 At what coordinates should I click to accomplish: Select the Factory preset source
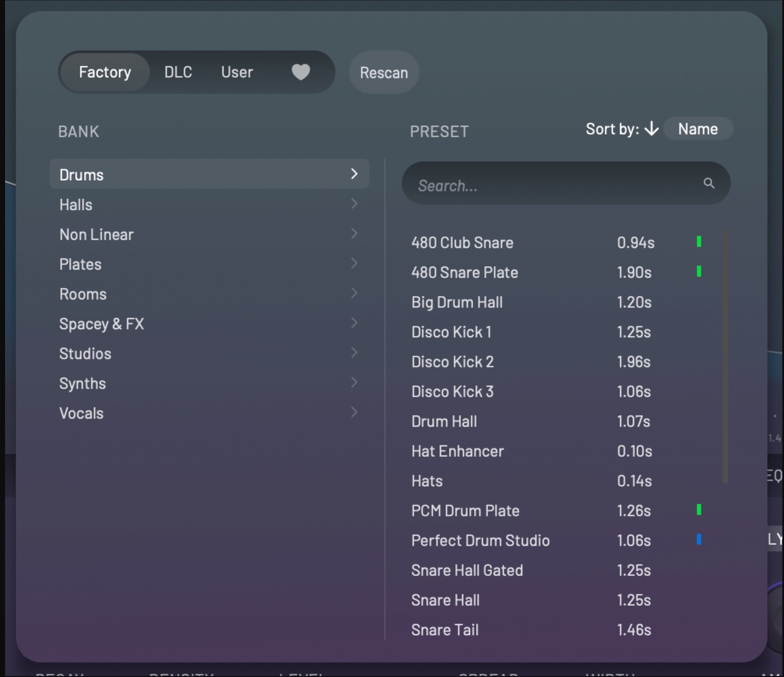(105, 72)
